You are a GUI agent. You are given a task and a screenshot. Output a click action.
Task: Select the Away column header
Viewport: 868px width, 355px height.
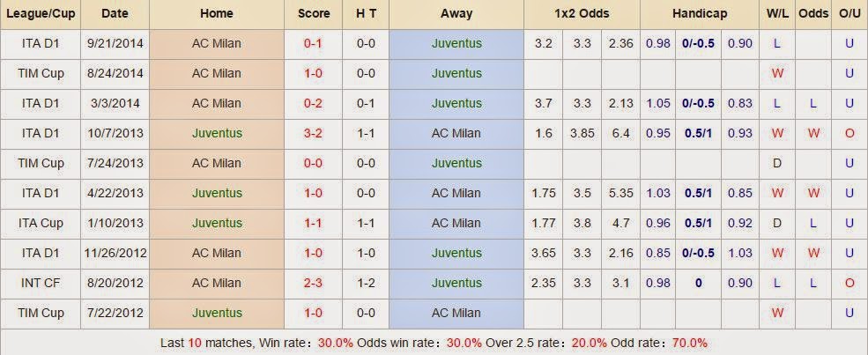456,14
